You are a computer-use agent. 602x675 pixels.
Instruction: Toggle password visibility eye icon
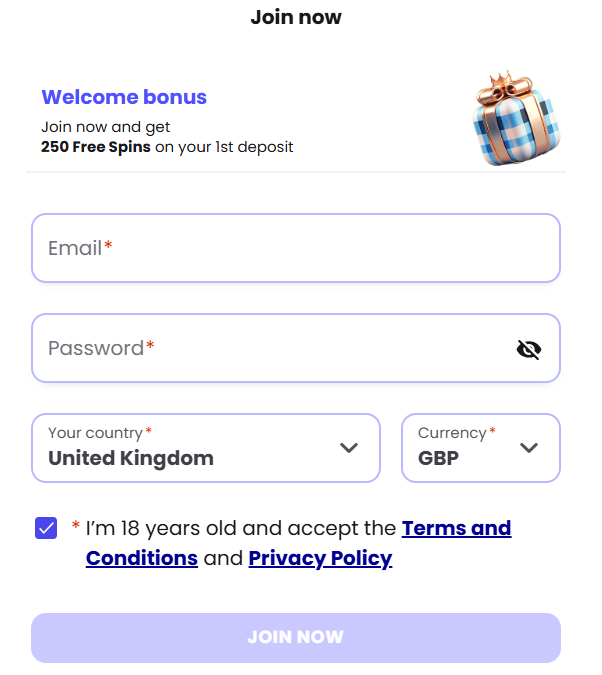(x=529, y=349)
